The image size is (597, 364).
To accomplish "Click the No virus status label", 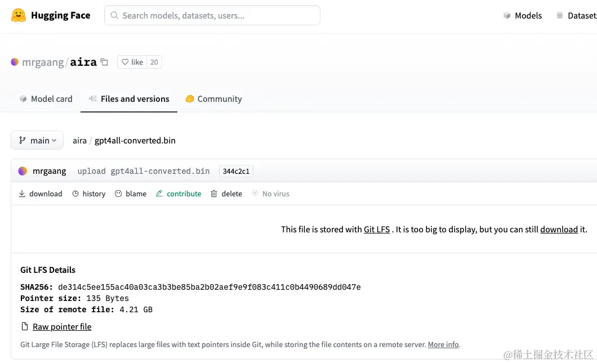I will pos(276,194).
